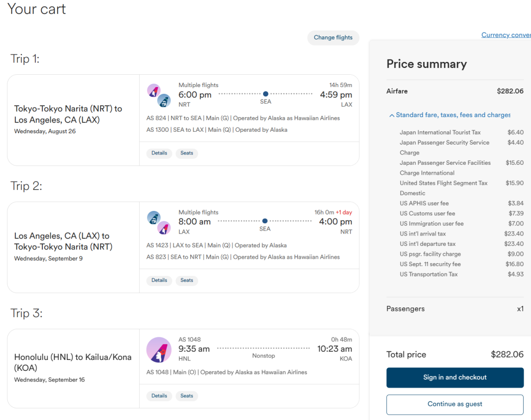Image resolution: width=531 pixels, height=420 pixels.
Task: Click the Trip 3 Honolulu to Kailua/Kona title
Action: point(73,362)
